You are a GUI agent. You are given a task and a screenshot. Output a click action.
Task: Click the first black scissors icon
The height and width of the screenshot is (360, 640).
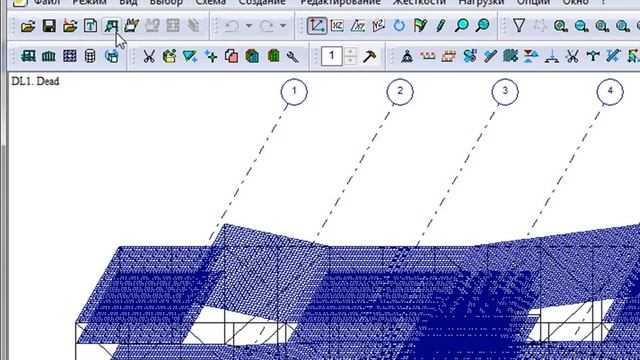pyautogui.click(x=149, y=56)
